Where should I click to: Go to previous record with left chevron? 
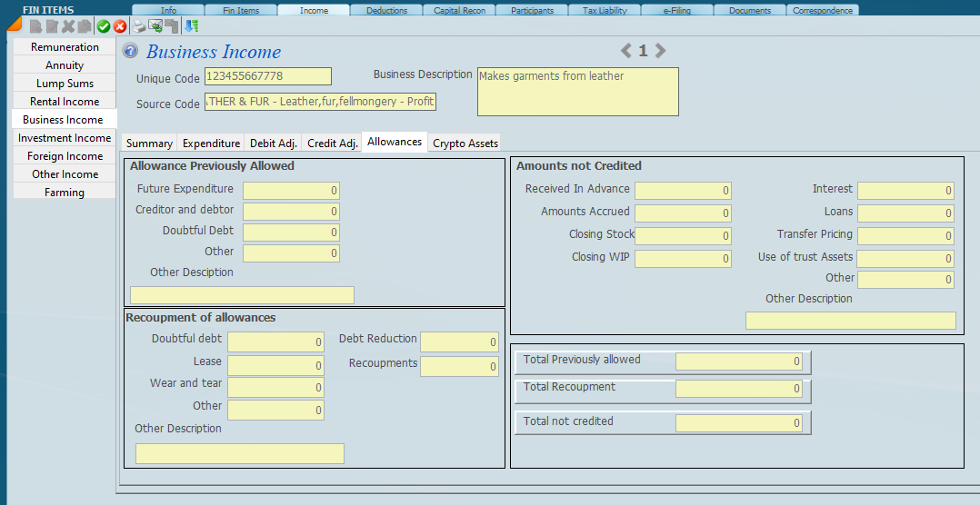[x=625, y=51]
